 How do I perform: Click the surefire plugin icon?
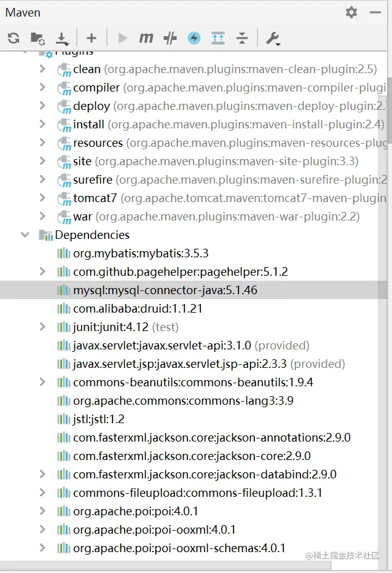tap(64, 180)
